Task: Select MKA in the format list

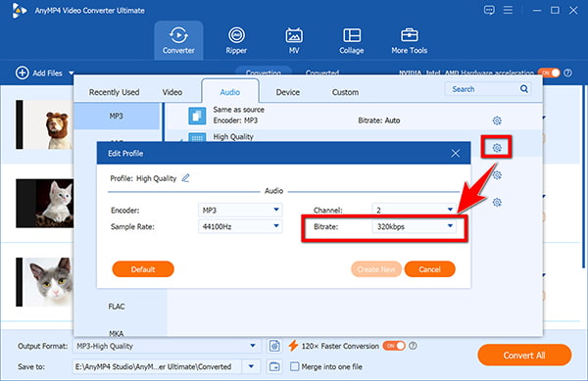Action: tap(117, 332)
